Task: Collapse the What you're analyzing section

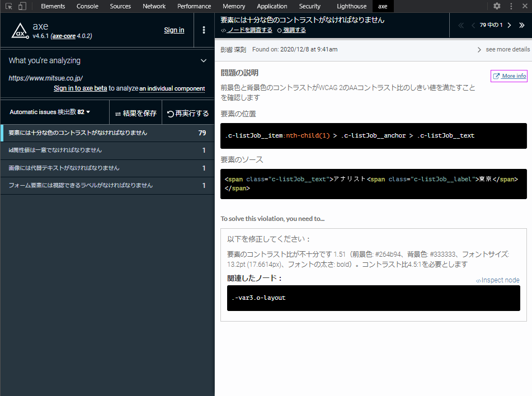Action: [204, 61]
